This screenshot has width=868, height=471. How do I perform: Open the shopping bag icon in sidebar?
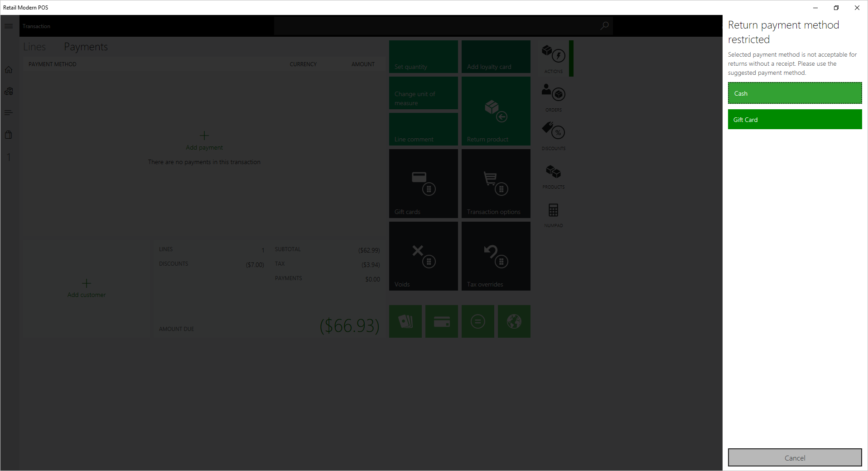point(9,135)
